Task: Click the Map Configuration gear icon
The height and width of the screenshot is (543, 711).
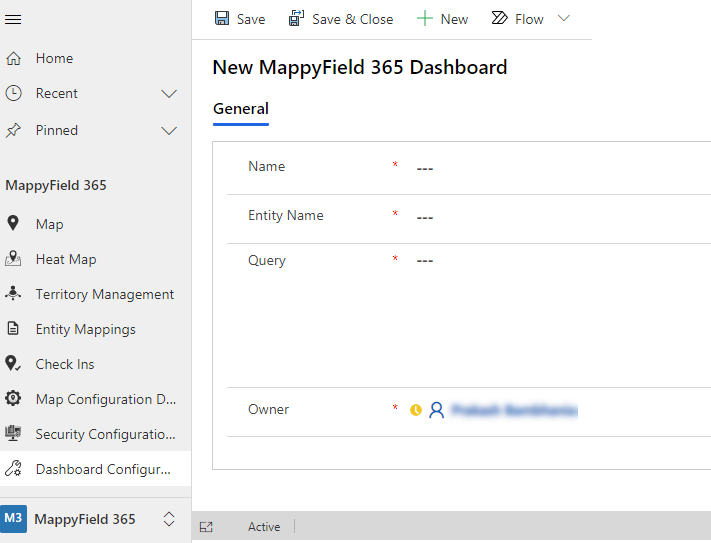Action: pyautogui.click(x=13, y=398)
